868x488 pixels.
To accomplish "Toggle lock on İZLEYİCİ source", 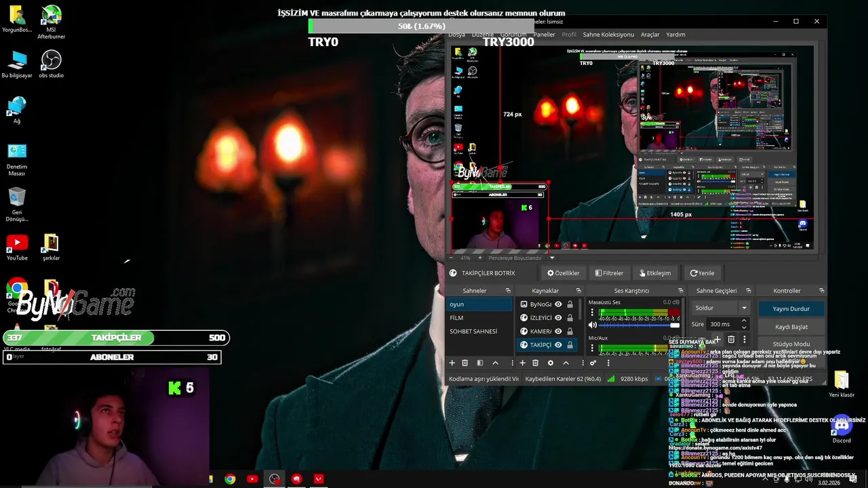I will coord(570,318).
